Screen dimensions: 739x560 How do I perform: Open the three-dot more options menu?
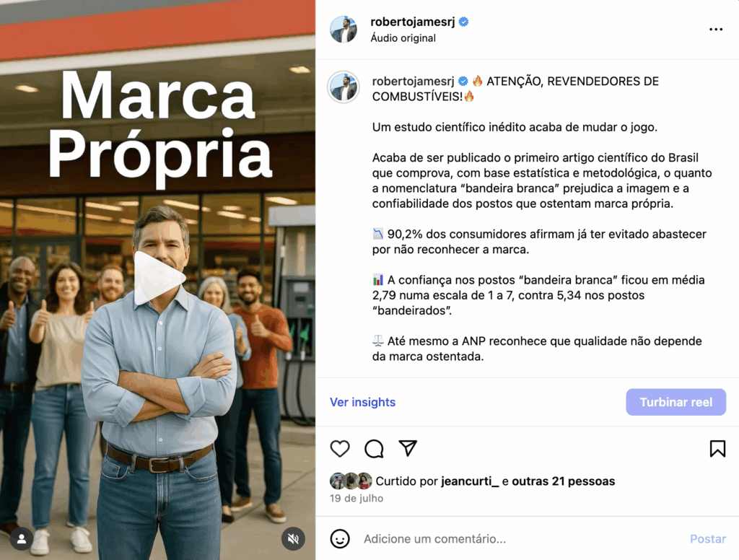715,29
